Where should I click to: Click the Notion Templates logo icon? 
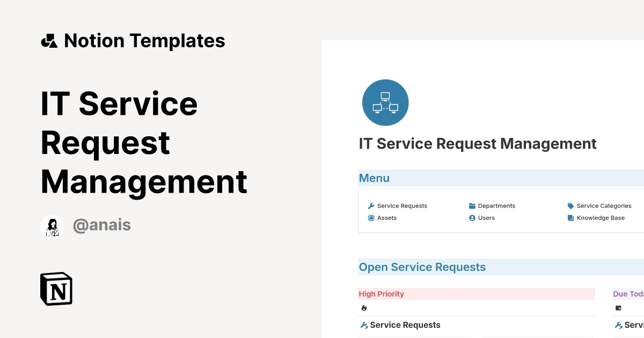(49, 40)
